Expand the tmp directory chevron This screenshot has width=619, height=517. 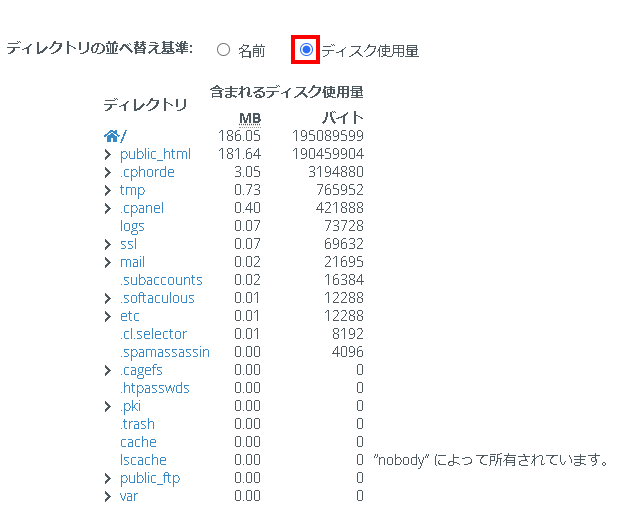108,191
